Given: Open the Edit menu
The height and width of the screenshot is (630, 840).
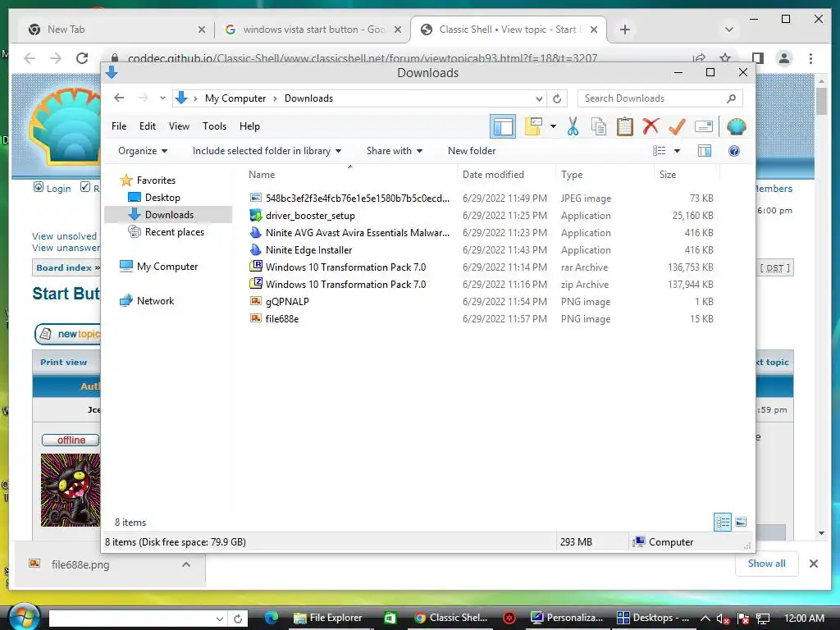Looking at the screenshot, I should [x=148, y=126].
